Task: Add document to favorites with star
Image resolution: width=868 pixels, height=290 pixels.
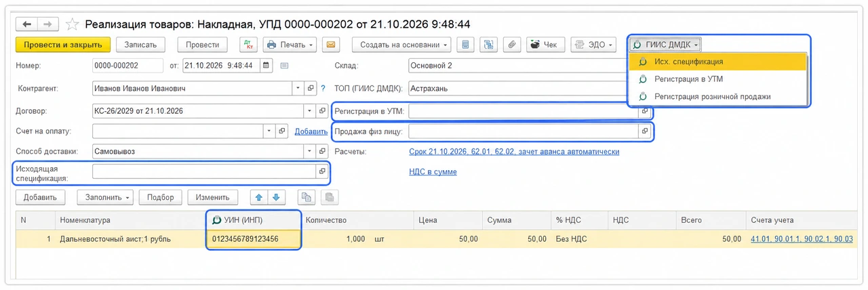Action: [73, 24]
